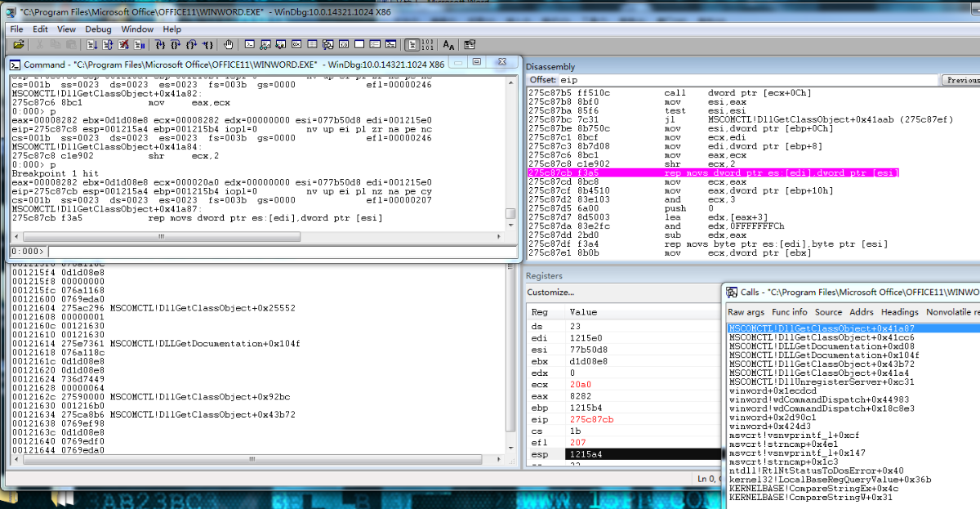Open the Locals window toolbar icon
Screen dimensions: 980x509
(x=280, y=44)
